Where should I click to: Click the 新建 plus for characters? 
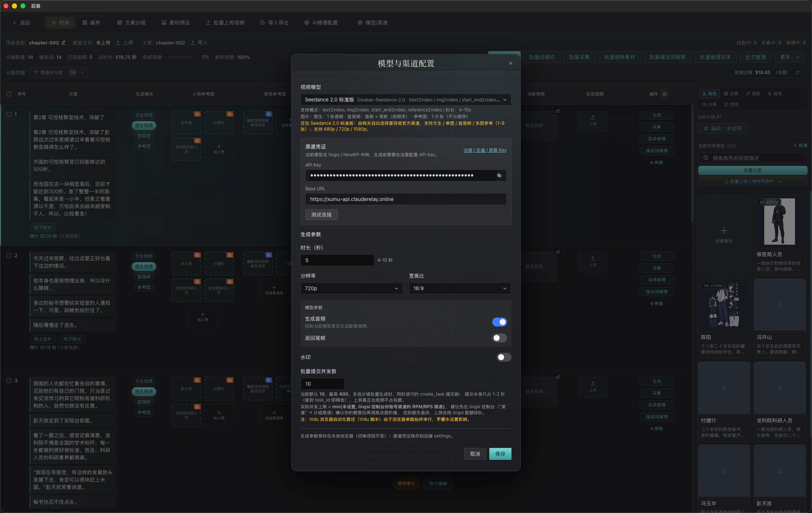tap(800, 145)
